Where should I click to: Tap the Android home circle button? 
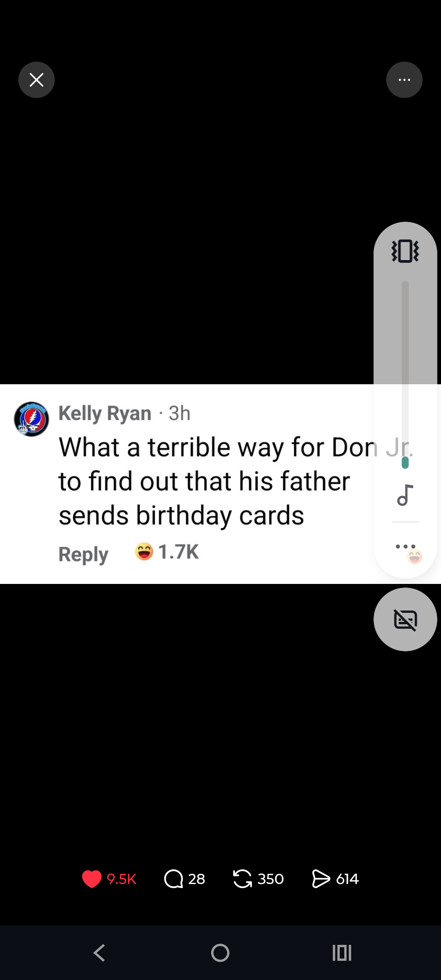point(220,953)
